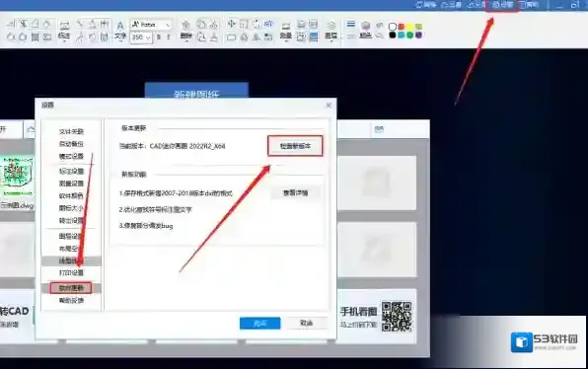Pick the cyan color swatch

pos(402,35)
